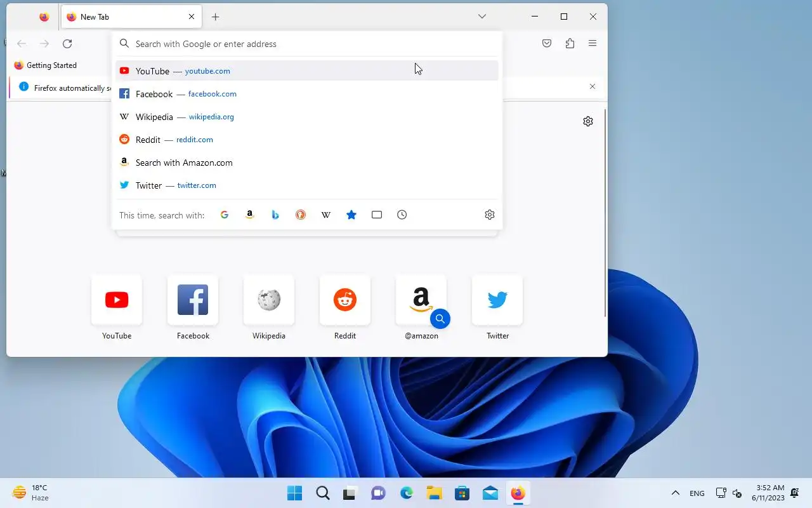Open Windows taskbar Search
812x508 pixels.
coord(323,493)
